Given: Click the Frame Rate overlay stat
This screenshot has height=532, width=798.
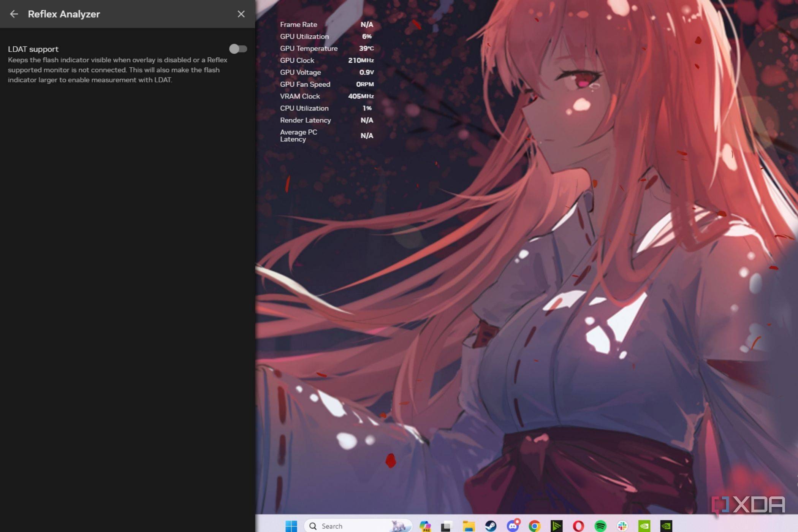Looking at the screenshot, I should click(x=327, y=24).
